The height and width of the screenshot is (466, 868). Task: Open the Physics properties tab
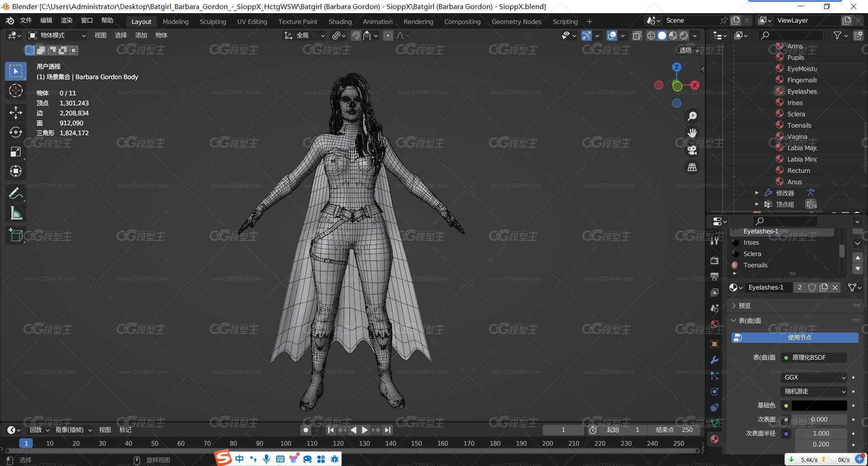coord(715,392)
